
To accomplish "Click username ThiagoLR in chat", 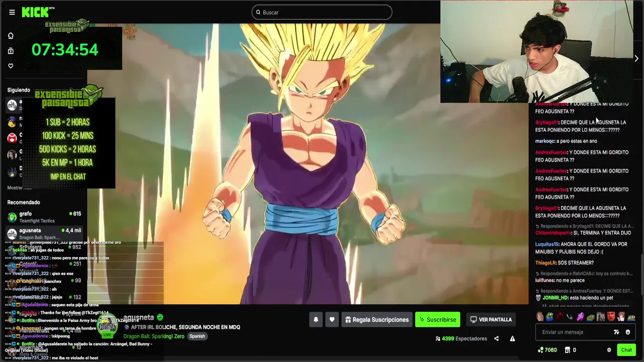I will [546, 263].
